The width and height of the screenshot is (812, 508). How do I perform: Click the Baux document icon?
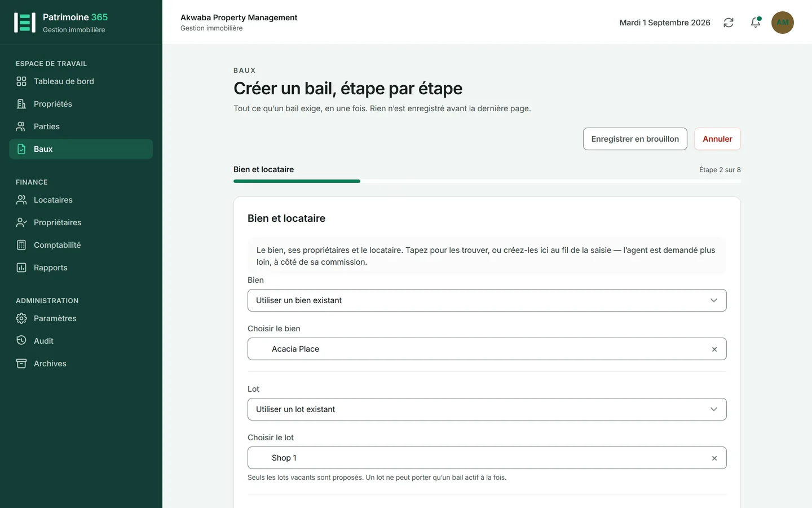21,149
